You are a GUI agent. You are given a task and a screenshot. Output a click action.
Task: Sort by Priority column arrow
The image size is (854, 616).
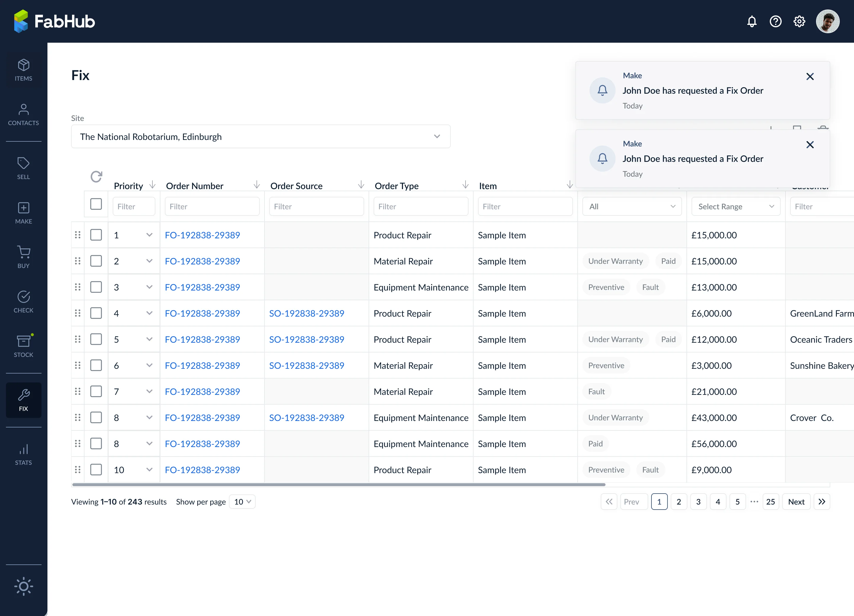tap(152, 184)
